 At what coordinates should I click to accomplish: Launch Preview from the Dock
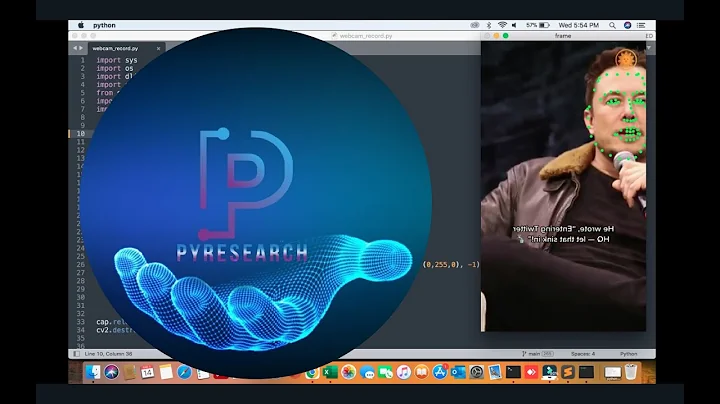(x=495, y=372)
